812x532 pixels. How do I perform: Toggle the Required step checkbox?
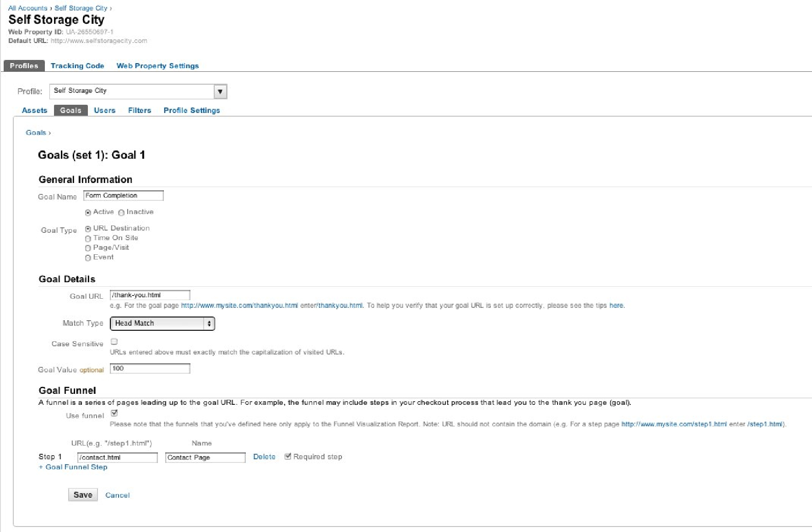(x=288, y=457)
